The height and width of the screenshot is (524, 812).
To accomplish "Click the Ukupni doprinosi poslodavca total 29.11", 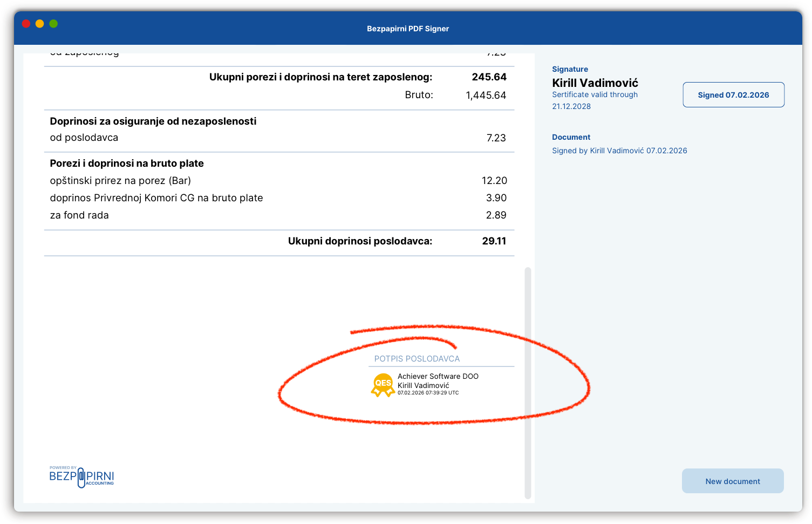I will 494,241.
